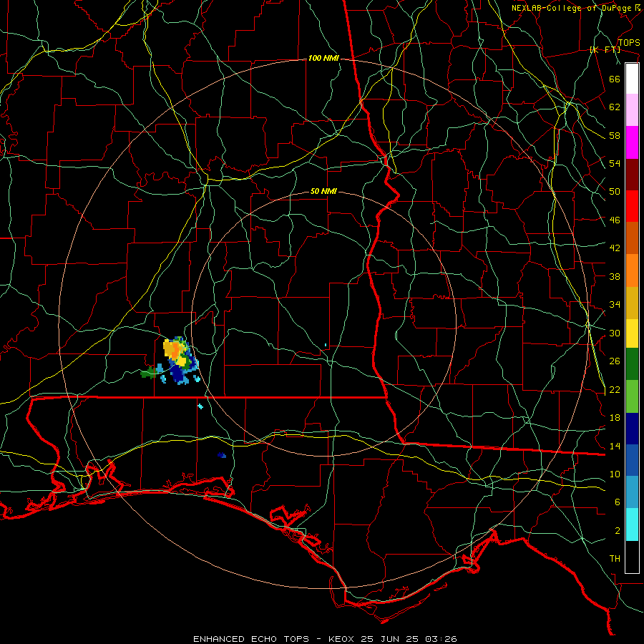This screenshot has width=644, height=644.
Task: Pick the dark orange legend swatch
Action: pyautogui.click(x=632, y=238)
